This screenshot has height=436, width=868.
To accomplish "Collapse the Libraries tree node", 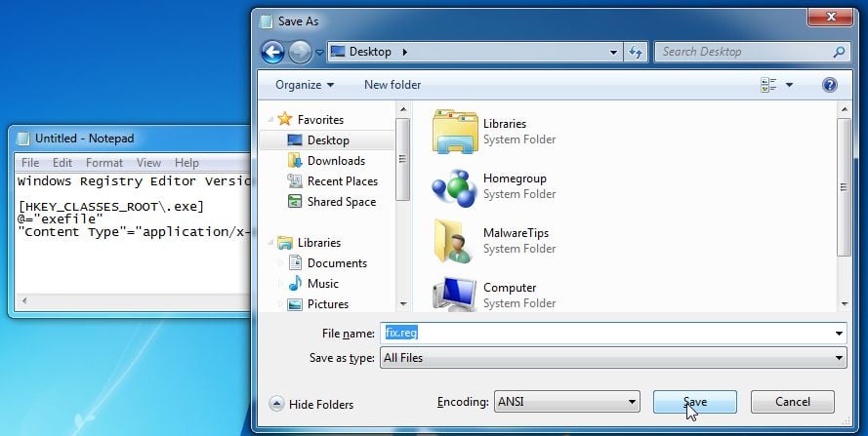I will coord(271,242).
